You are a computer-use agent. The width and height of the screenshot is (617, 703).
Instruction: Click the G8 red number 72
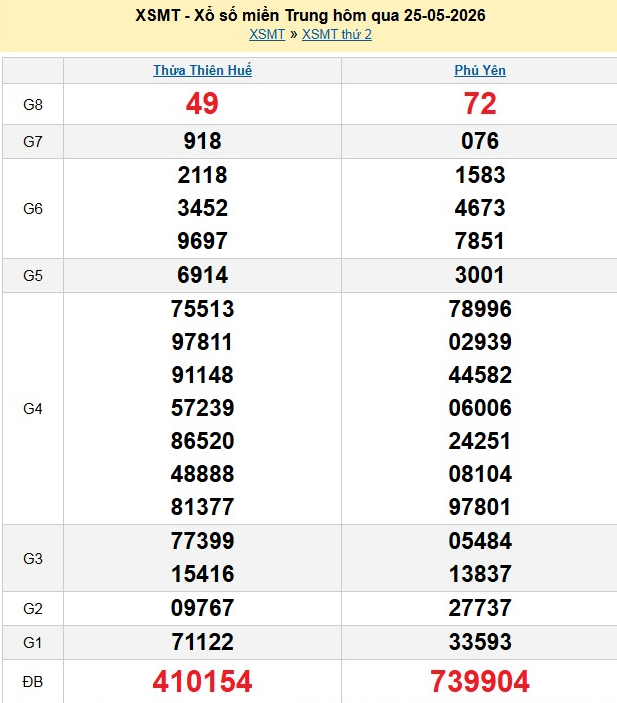click(480, 104)
